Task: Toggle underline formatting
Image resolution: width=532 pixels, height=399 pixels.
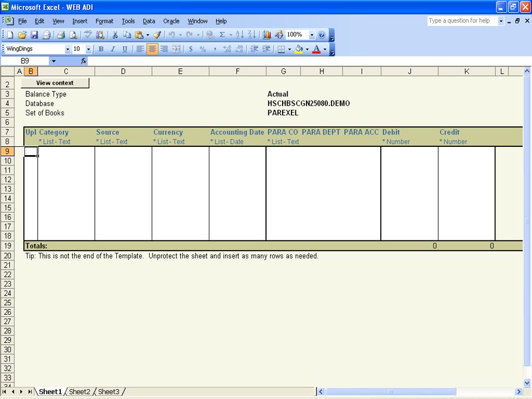Action: 125,49
